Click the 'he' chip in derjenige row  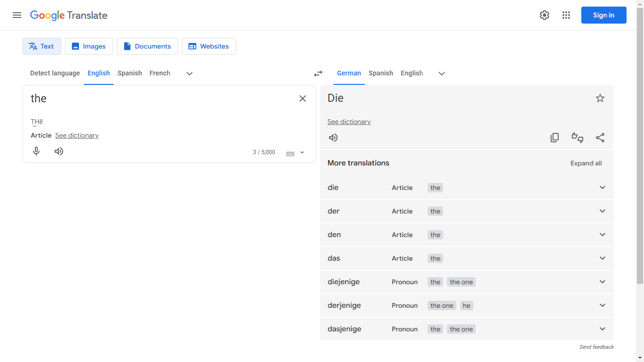466,305
